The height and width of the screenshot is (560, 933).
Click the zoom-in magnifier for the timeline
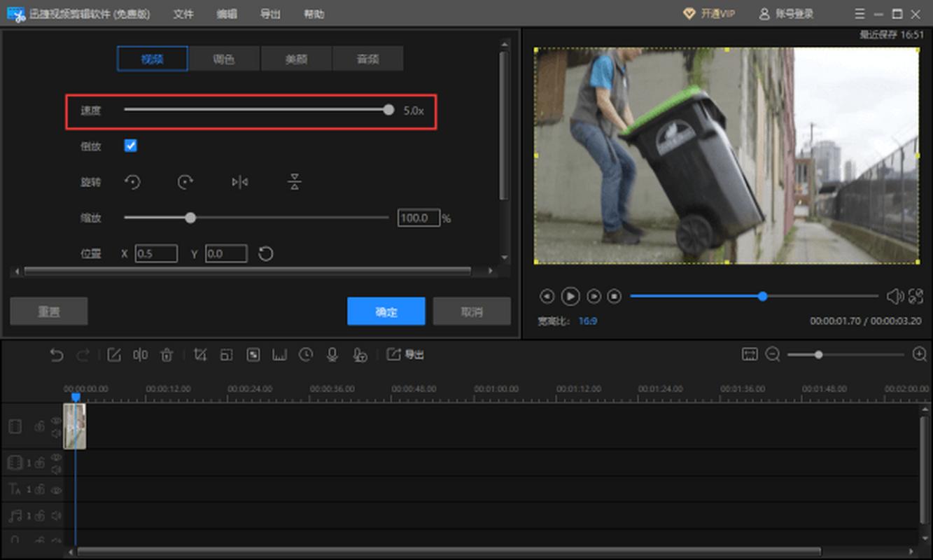pyautogui.click(x=920, y=355)
